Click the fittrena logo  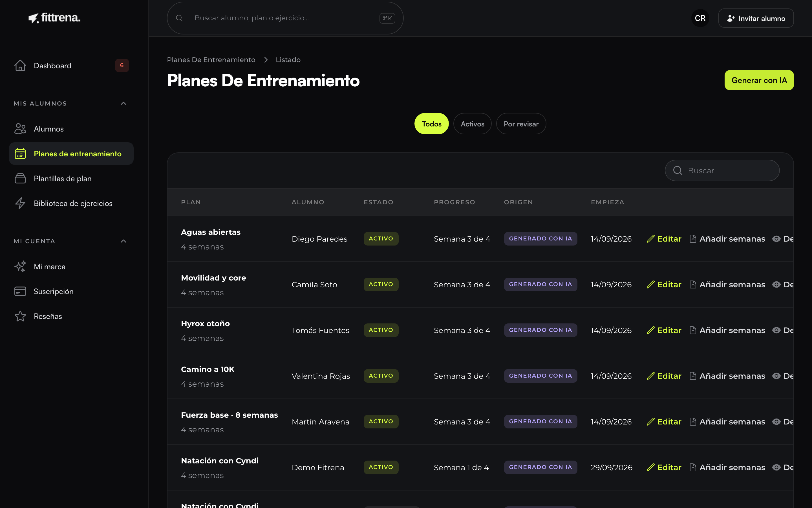pos(54,18)
